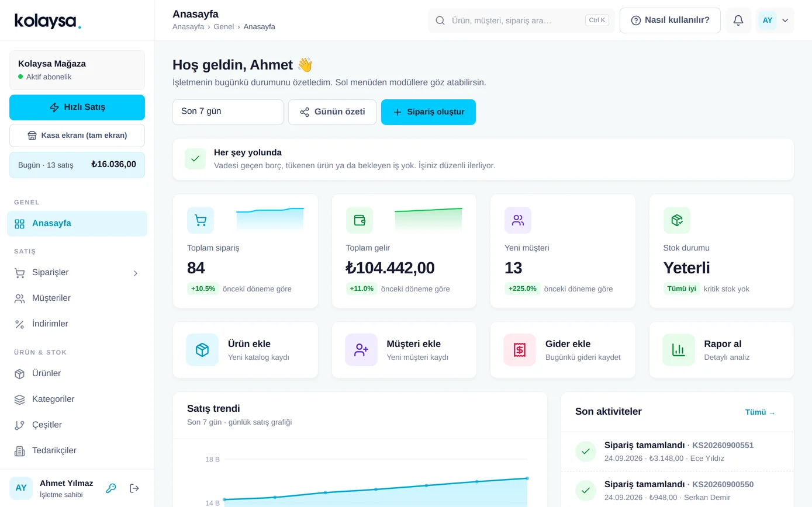Screen dimensions: 812x507
Task: Click the last data point on Satış trendi chart
Action: [x=527, y=478]
